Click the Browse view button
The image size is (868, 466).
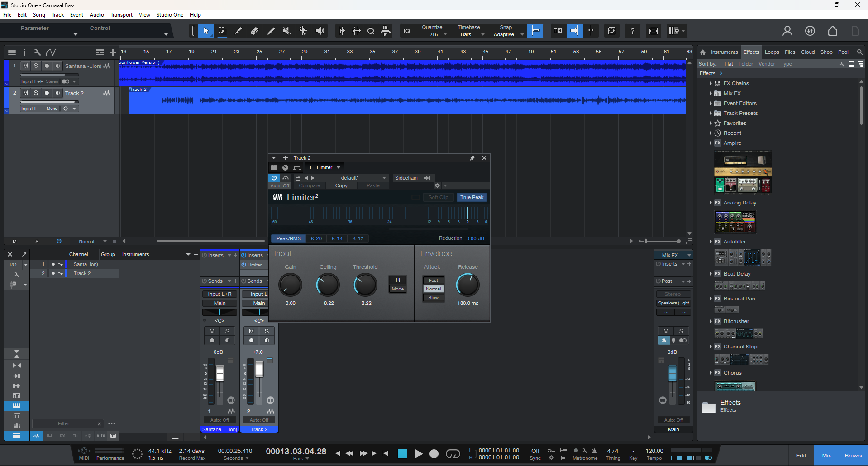point(854,456)
